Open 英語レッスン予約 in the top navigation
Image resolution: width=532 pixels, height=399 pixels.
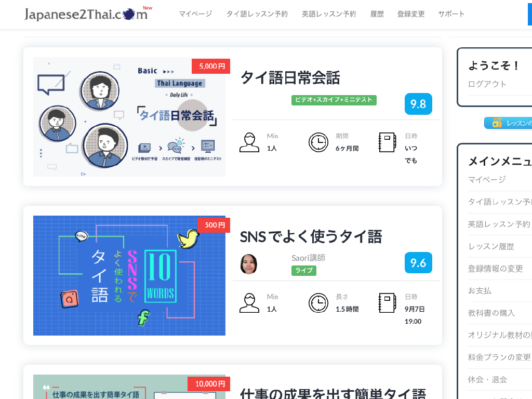tap(329, 14)
